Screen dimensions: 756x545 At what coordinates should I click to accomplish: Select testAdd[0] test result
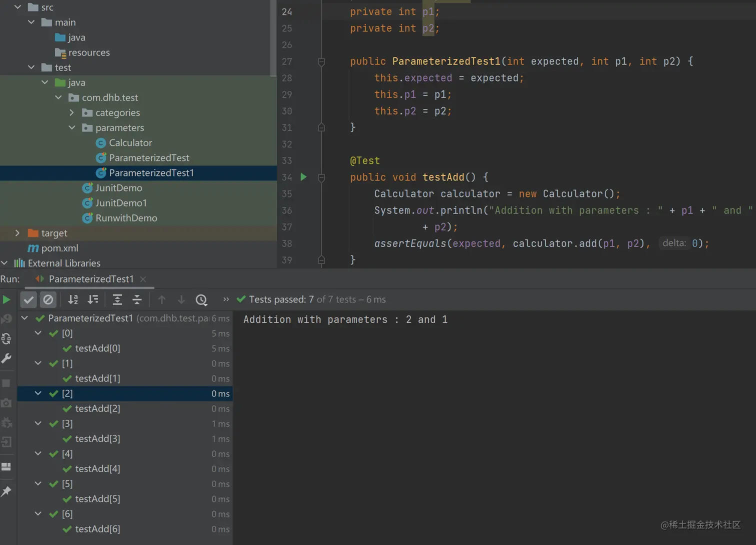(x=97, y=348)
